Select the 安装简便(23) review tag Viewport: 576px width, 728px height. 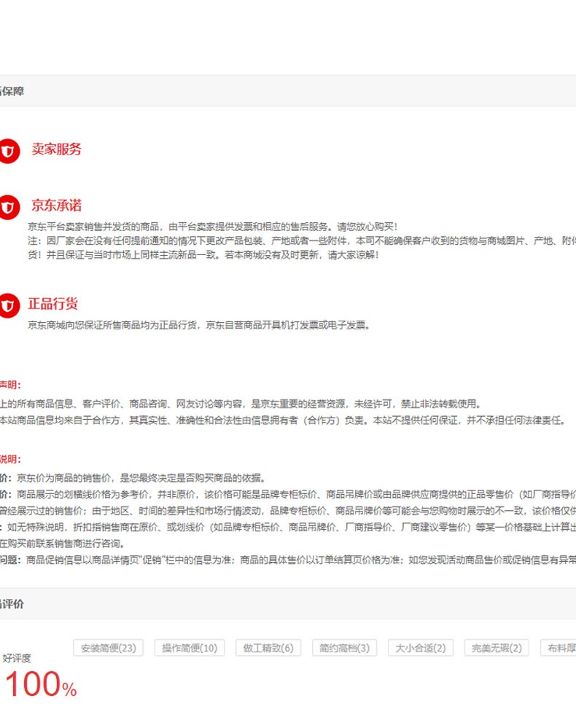coord(108,648)
